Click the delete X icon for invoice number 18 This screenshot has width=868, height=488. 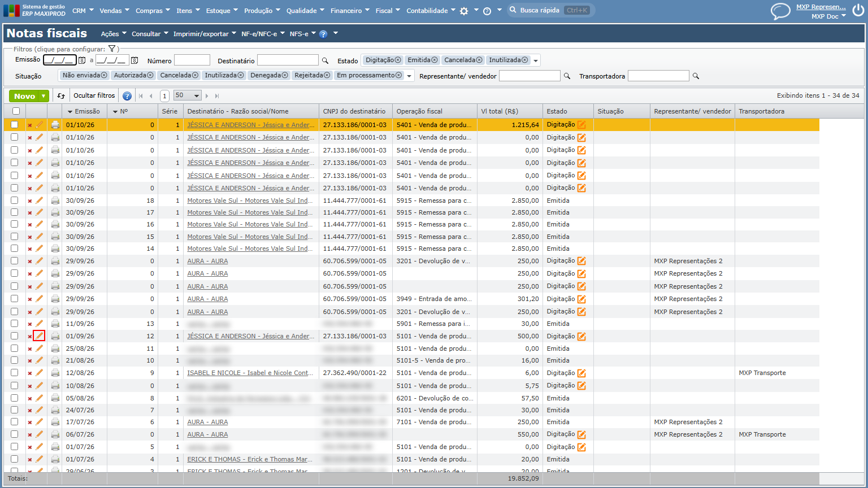(30, 201)
